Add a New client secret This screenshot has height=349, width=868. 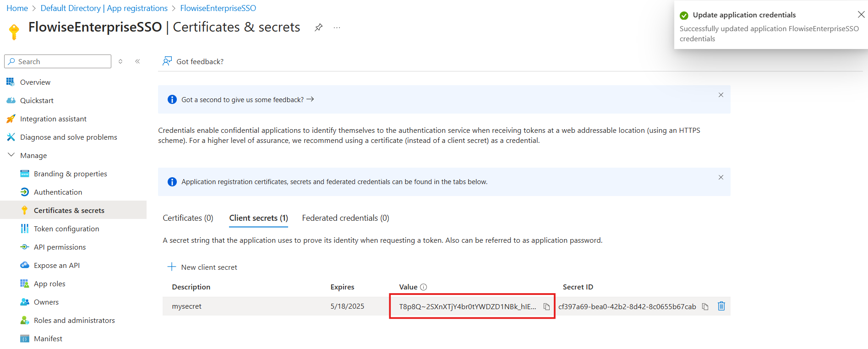pyautogui.click(x=202, y=267)
